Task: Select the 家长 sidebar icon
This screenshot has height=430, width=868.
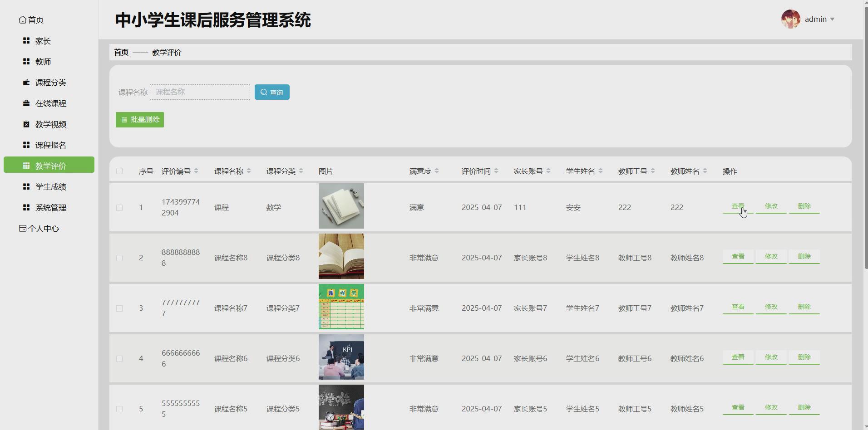Action: [25, 41]
